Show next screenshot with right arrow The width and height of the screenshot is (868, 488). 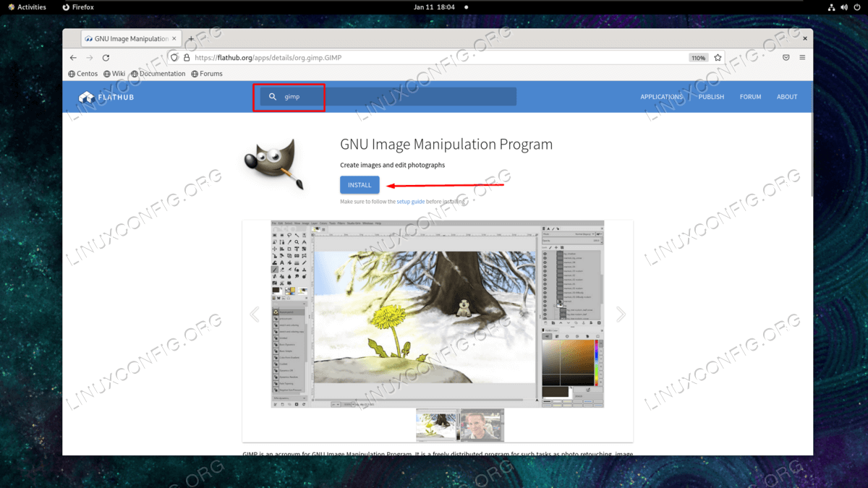621,314
